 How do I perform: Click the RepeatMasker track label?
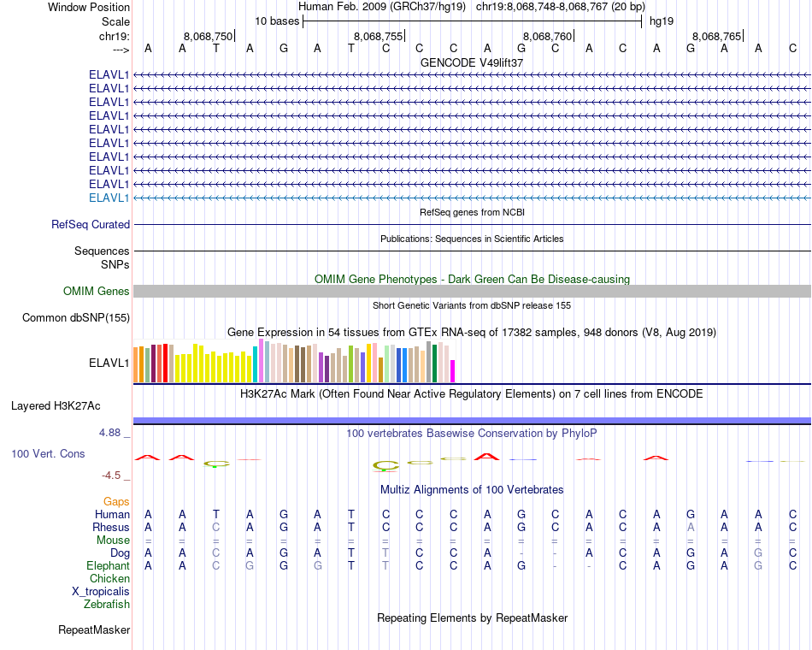94,629
